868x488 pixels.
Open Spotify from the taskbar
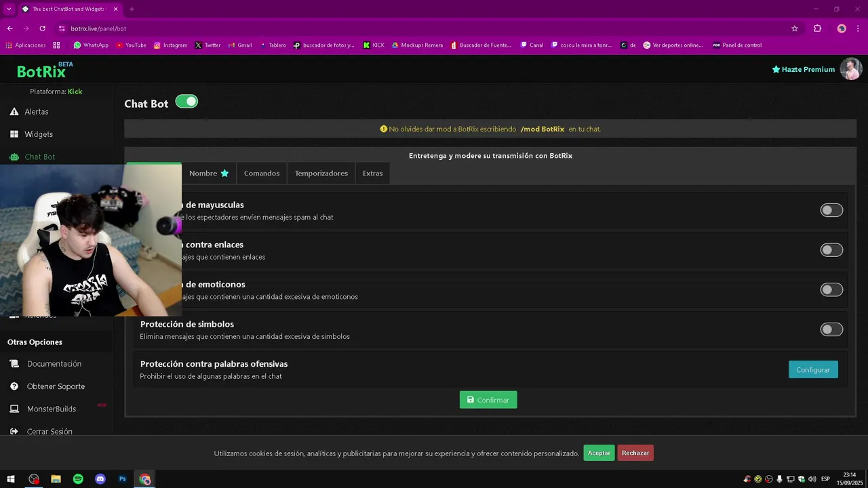[78, 479]
